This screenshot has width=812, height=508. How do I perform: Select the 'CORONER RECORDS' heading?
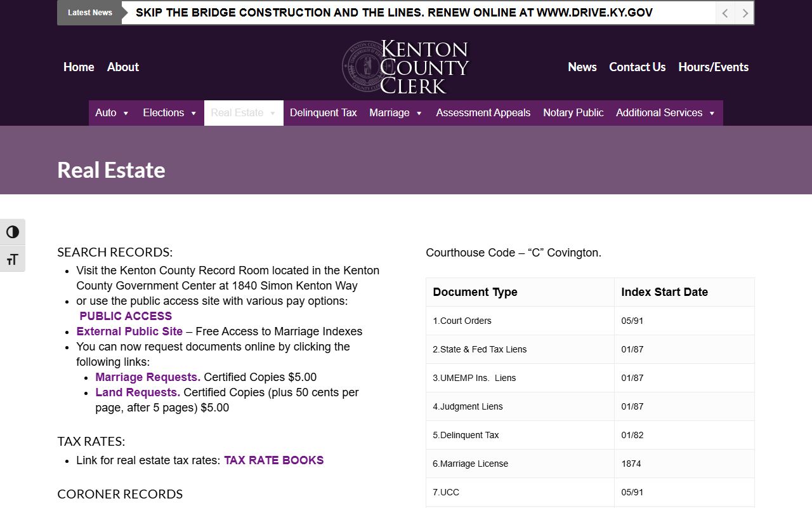(x=120, y=494)
